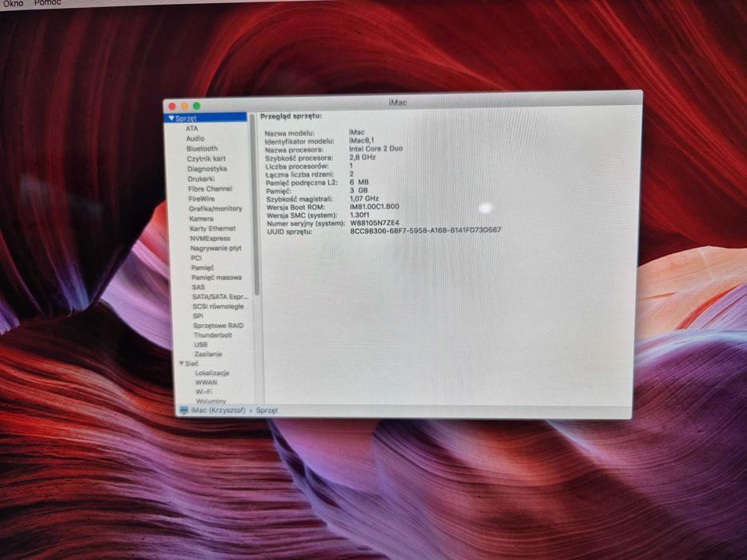Select Drukarki in the sidebar
747x560 pixels.
click(201, 179)
